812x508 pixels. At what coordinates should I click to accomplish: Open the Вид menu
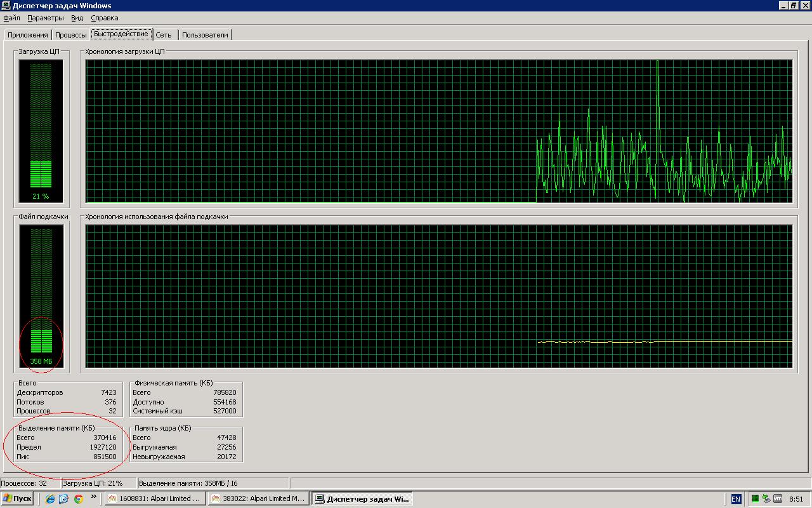point(77,18)
